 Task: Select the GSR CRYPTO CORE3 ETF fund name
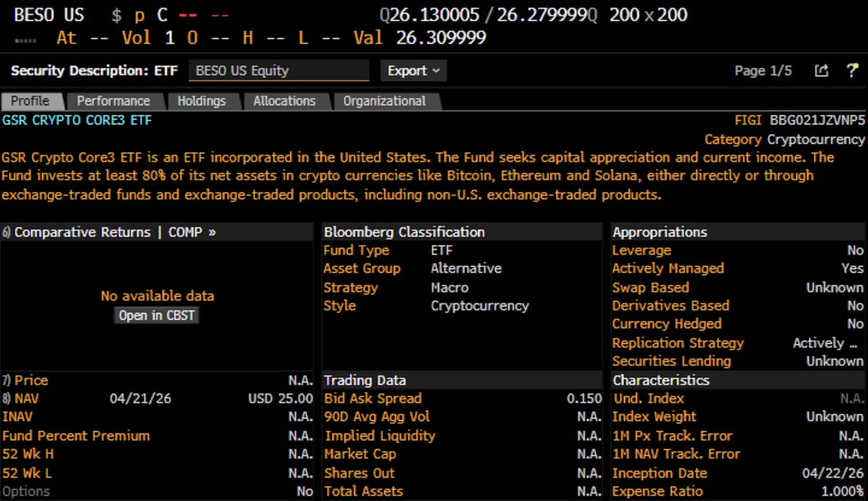77,121
